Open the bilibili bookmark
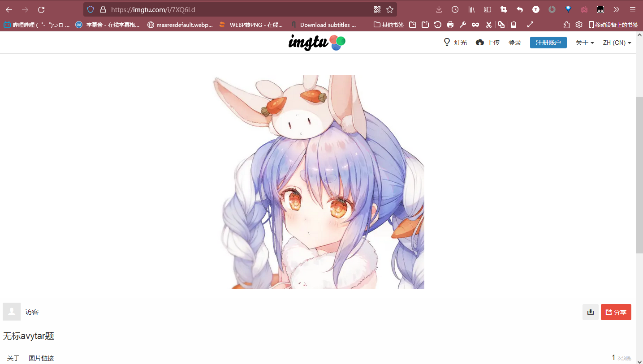Screen dimensions: 643x364 pos(37,25)
